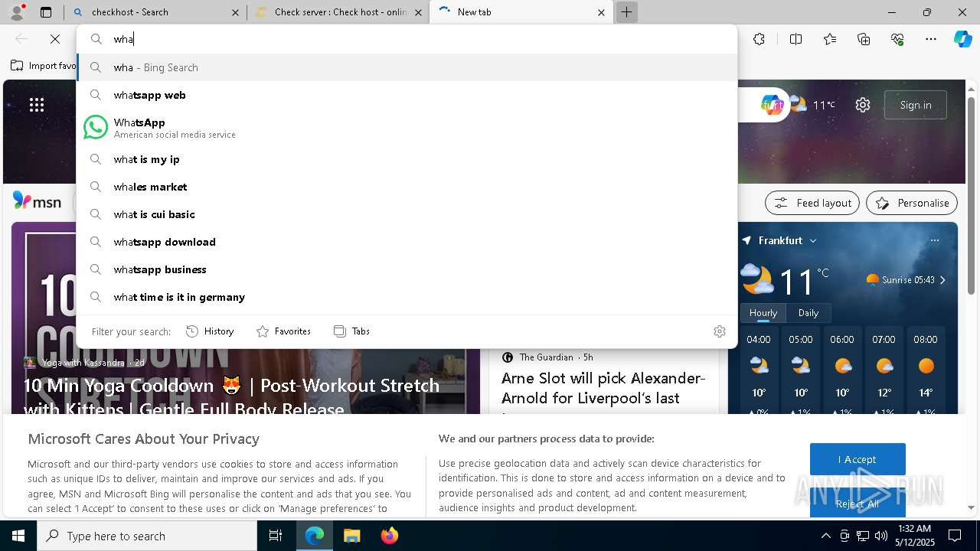
Task: Open the MSN app launcher grid icon
Action: [x=37, y=105]
